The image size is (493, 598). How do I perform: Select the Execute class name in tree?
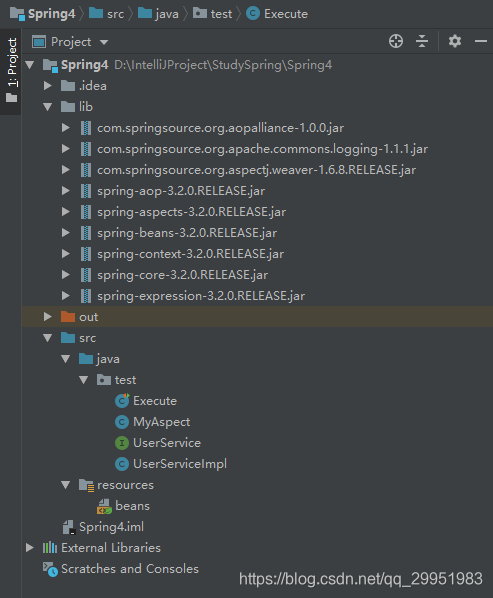pos(155,401)
